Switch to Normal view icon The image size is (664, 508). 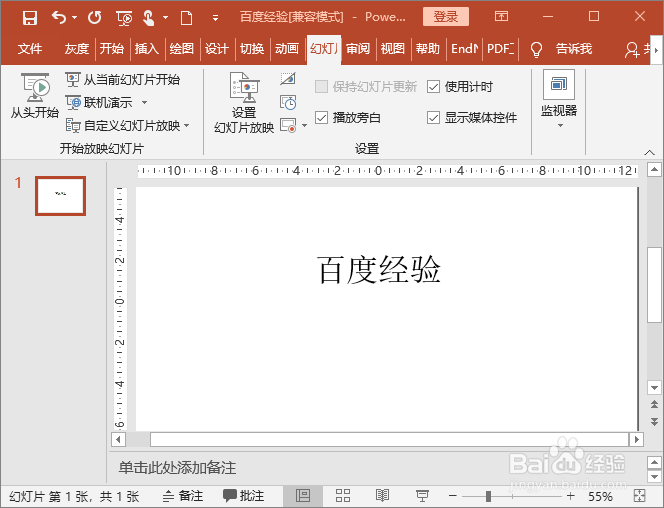[x=303, y=496]
